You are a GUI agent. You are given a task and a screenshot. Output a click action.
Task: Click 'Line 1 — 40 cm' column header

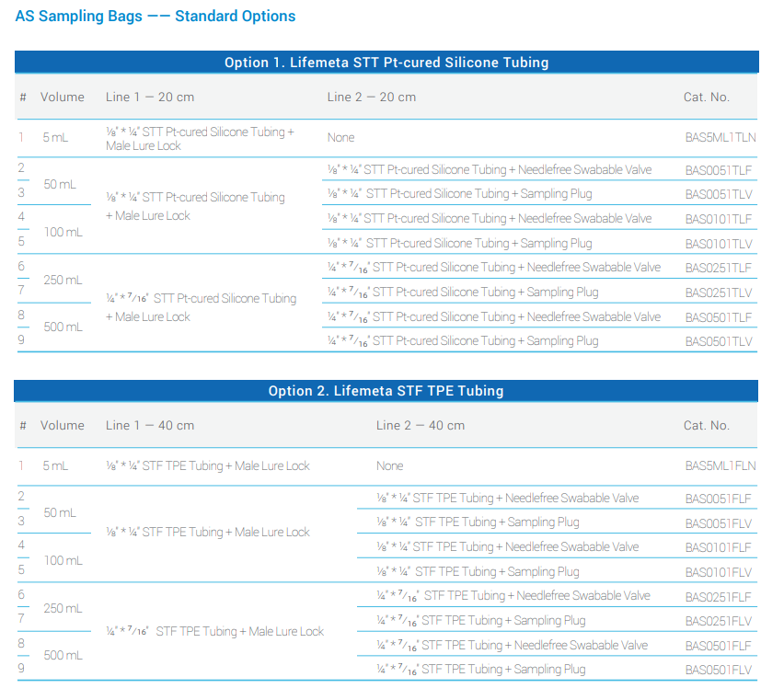(150, 426)
